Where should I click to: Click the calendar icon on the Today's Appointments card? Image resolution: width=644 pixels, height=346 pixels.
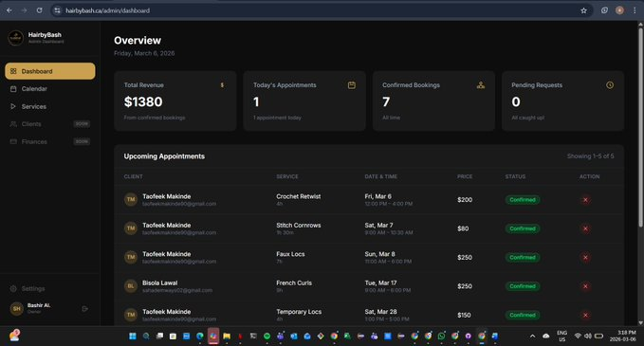coord(352,85)
